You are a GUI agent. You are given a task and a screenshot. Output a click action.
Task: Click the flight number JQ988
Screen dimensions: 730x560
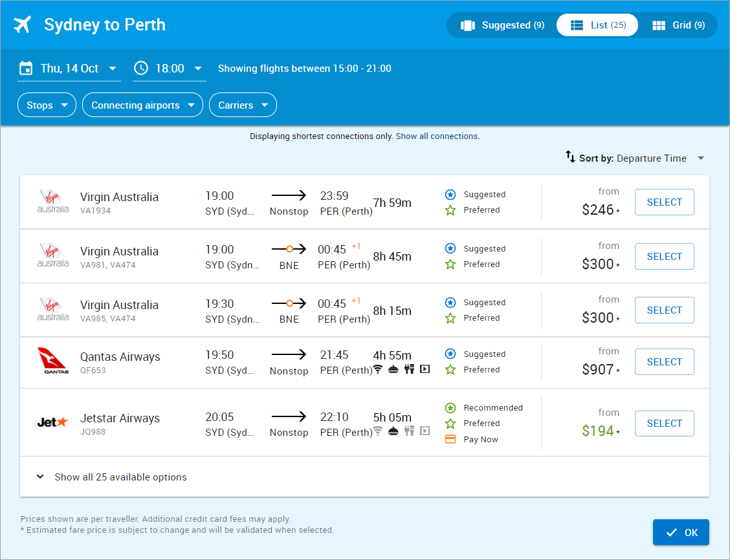coord(93,431)
